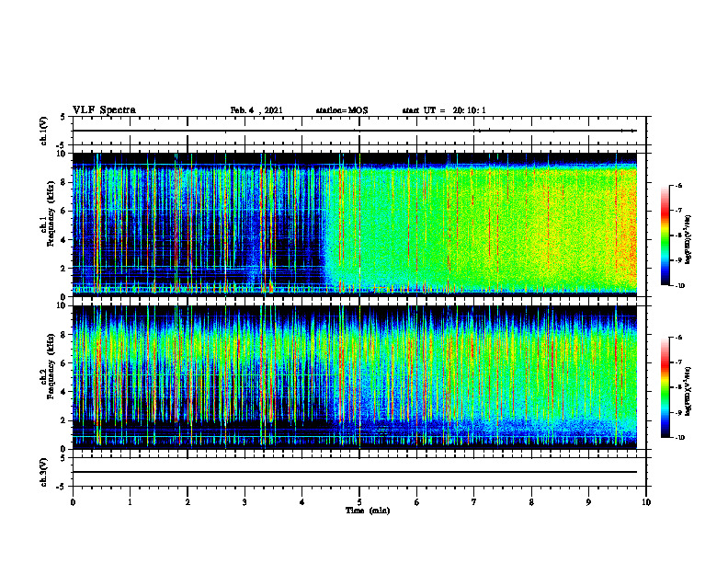
Task: Click time axis tick label "6"
Action: tap(416, 502)
